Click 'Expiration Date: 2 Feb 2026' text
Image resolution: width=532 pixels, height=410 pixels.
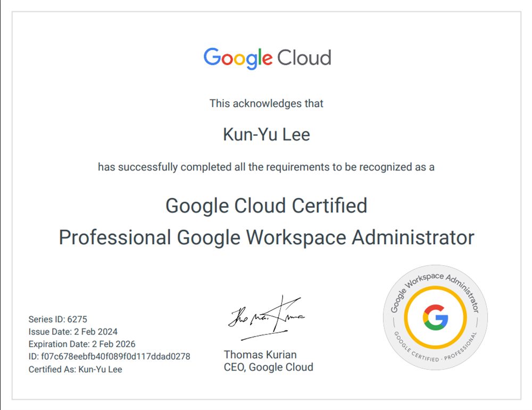click(82, 344)
